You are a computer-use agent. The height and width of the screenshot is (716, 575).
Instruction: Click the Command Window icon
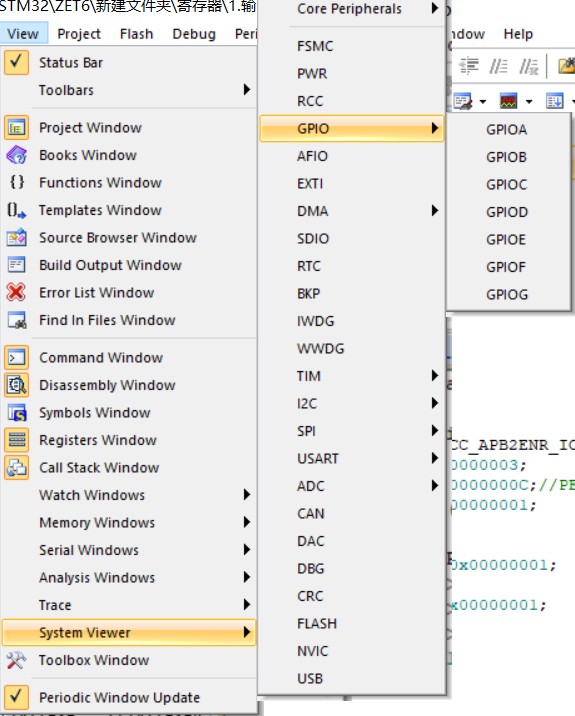point(16,358)
